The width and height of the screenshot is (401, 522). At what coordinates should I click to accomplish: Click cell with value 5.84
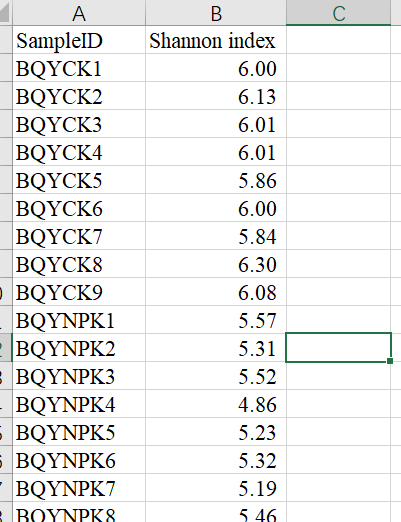click(216, 236)
